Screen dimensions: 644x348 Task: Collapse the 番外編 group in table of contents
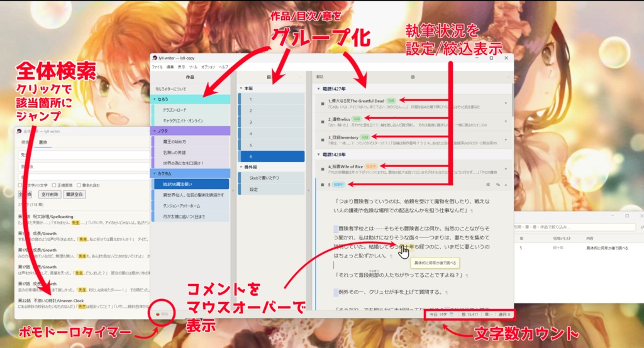(x=241, y=167)
